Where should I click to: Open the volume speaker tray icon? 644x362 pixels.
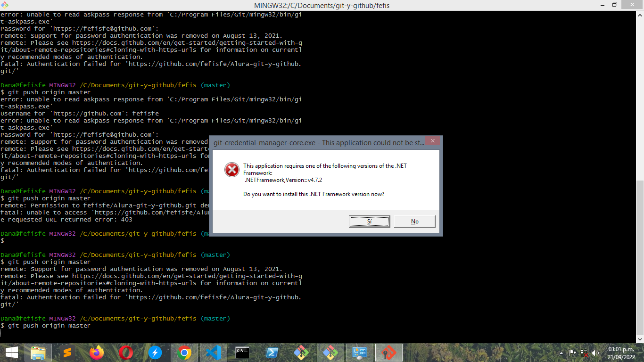tap(595, 353)
